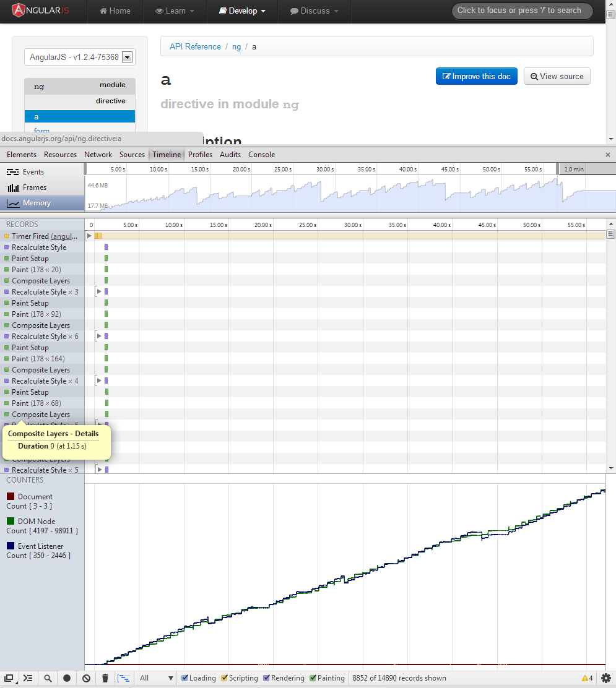Open the Develop menu dropdown

click(242, 11)
